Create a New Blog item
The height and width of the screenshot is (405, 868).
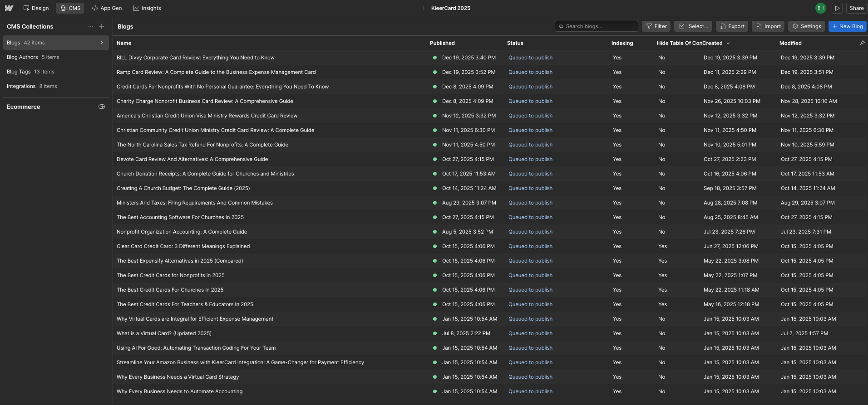[847, 26]
